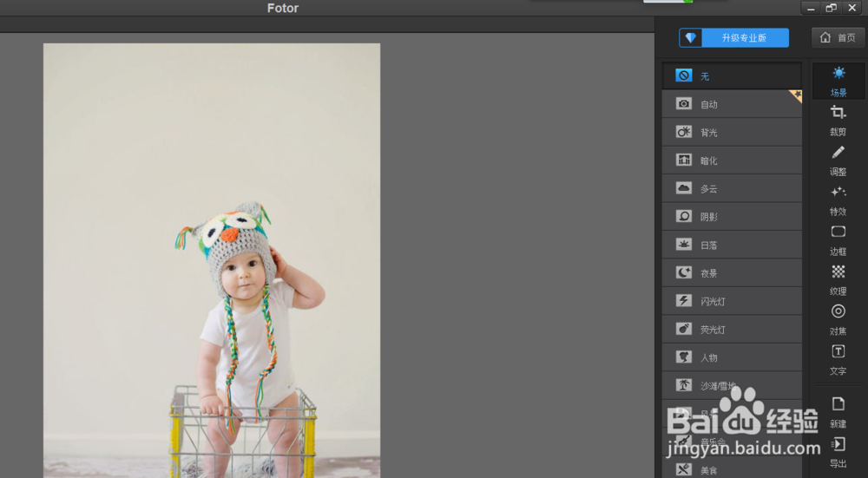Apply the 多云 cloudy scene
This screenshot has width=868, height=478.
click(732, 188)
